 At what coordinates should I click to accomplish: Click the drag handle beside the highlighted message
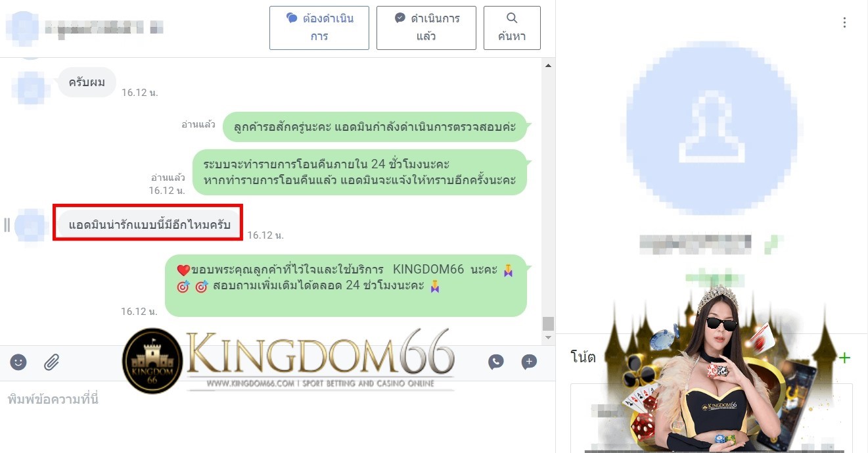coord(7,225)
